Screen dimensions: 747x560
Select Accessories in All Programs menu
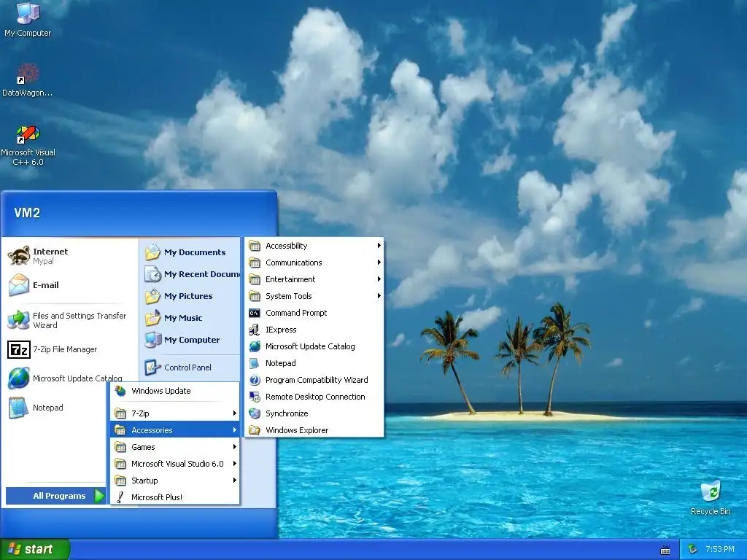click(x=175, y=430)
